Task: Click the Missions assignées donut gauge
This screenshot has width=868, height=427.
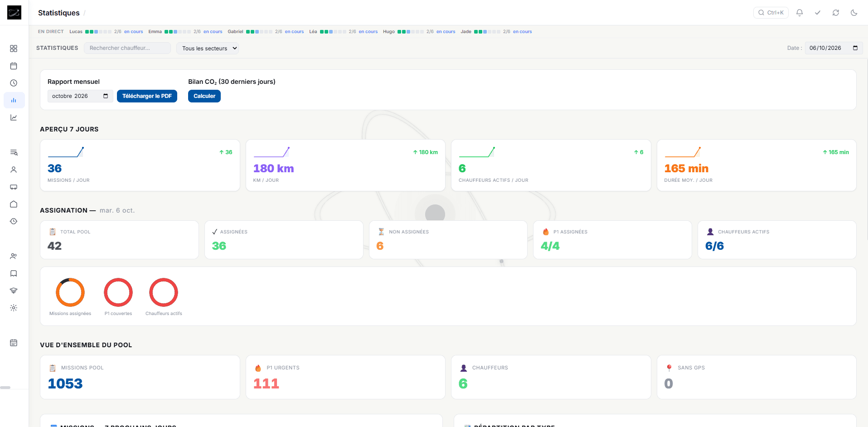Action: click(70, 292)
